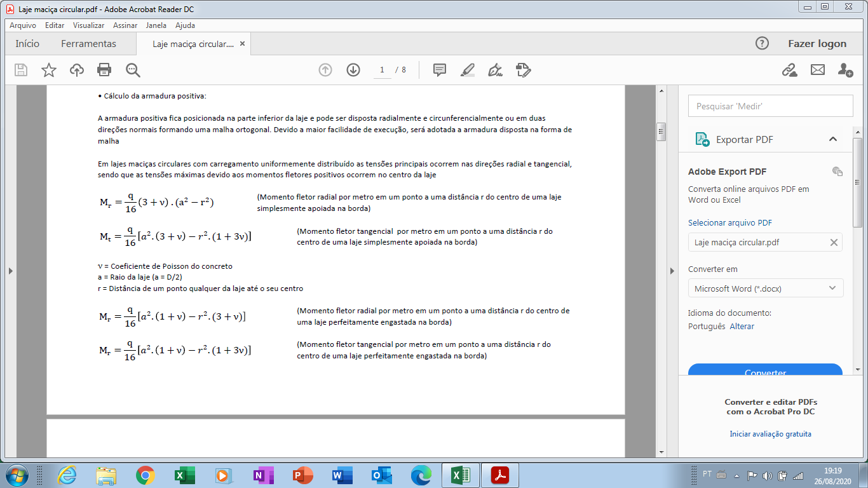Open the Microsoft Word (*.docx) format dropdown
The image size is (868, 488).
tap(766, 288)
